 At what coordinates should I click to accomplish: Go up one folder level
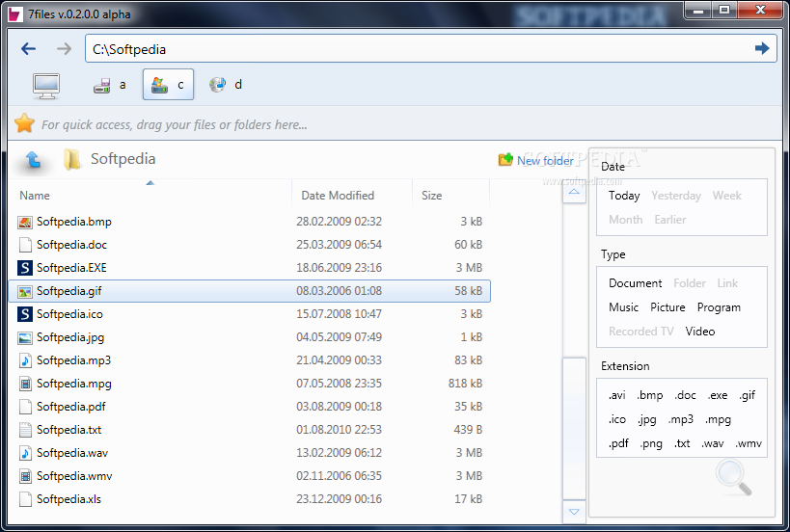click(33, 159)
